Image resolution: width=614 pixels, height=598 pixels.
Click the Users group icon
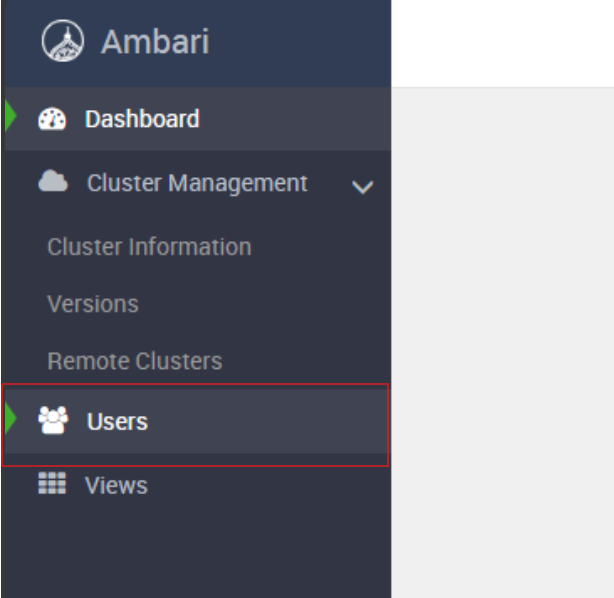click(53, 420)
